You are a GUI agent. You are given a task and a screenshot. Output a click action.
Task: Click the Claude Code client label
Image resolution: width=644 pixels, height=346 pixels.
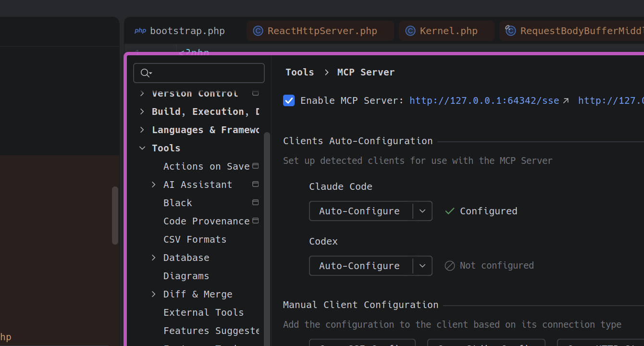pyautogui.click(x=341, y=186)
